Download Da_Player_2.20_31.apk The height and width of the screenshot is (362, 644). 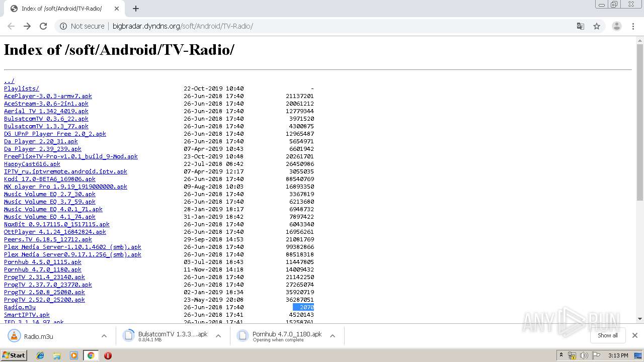[41, 141]
